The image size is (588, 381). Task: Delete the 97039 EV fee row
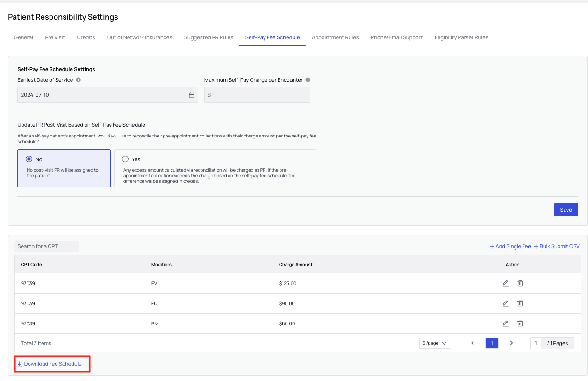coord(520,283)
